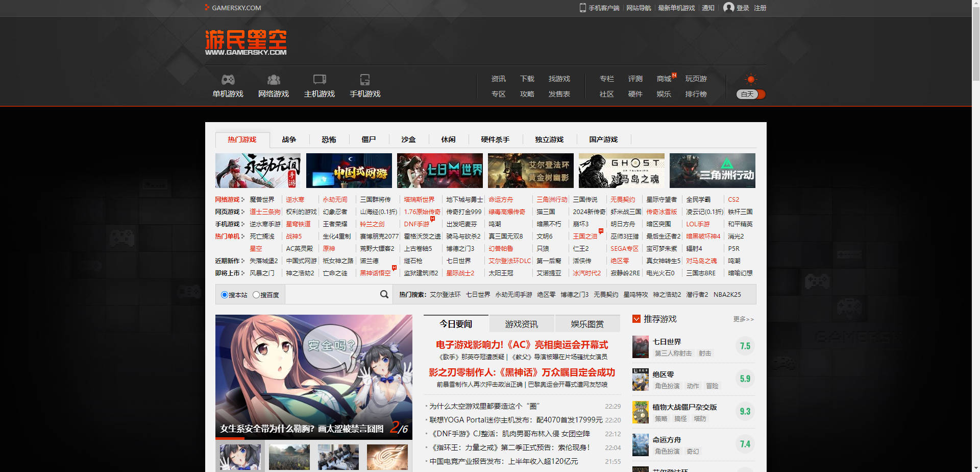The height and width of the screenshot is (472, 980).
Task: Select the 搜本站 radio button
Action: click(x=225, y=295)
